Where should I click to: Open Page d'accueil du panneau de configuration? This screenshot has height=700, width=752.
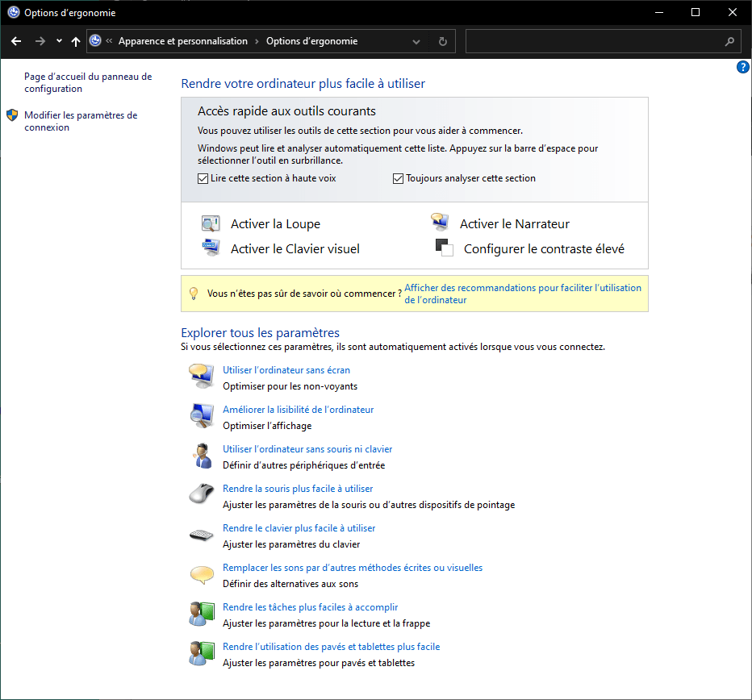pyautogui.click(x=88, y=82)
